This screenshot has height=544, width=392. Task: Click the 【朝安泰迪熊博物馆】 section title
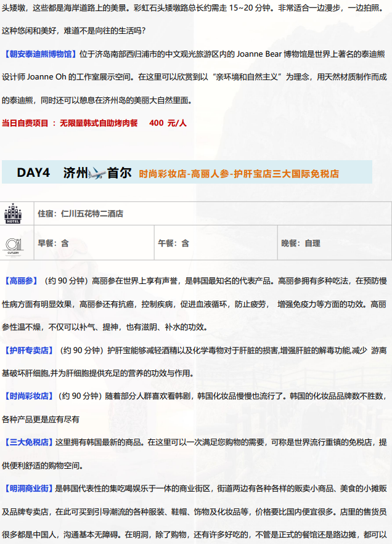click(x=38, y=54)
